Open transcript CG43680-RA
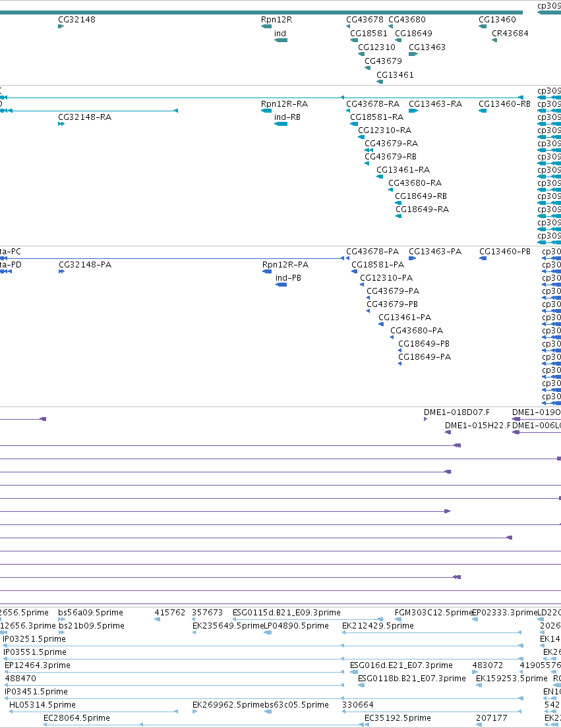Image resolution: width=561 pixels, height=728 pixels. tap(415, 183)
